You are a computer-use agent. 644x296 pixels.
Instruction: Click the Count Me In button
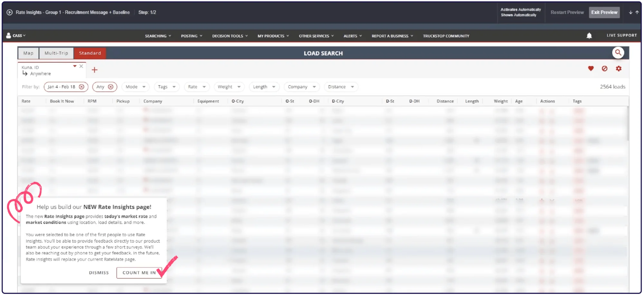139,273
